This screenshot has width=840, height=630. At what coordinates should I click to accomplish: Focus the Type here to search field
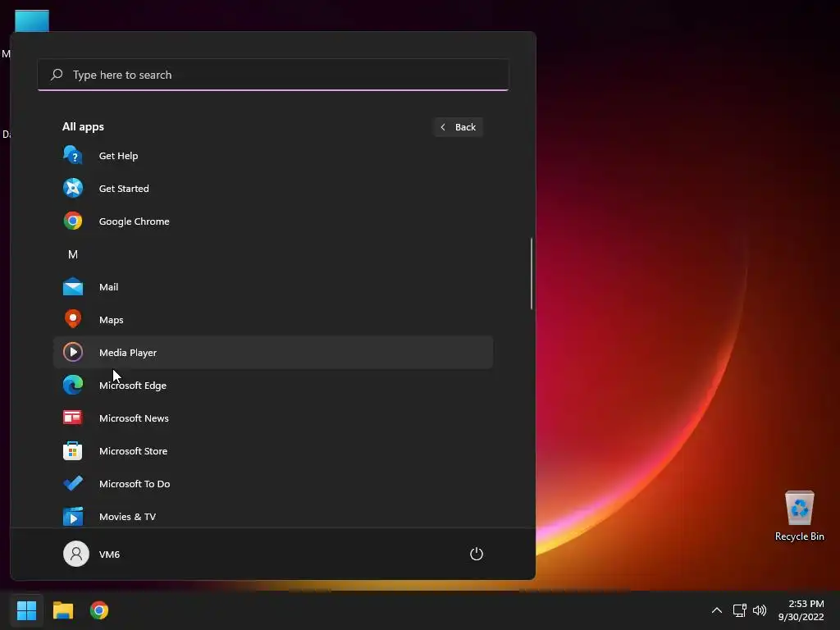[x=273, y=75]
